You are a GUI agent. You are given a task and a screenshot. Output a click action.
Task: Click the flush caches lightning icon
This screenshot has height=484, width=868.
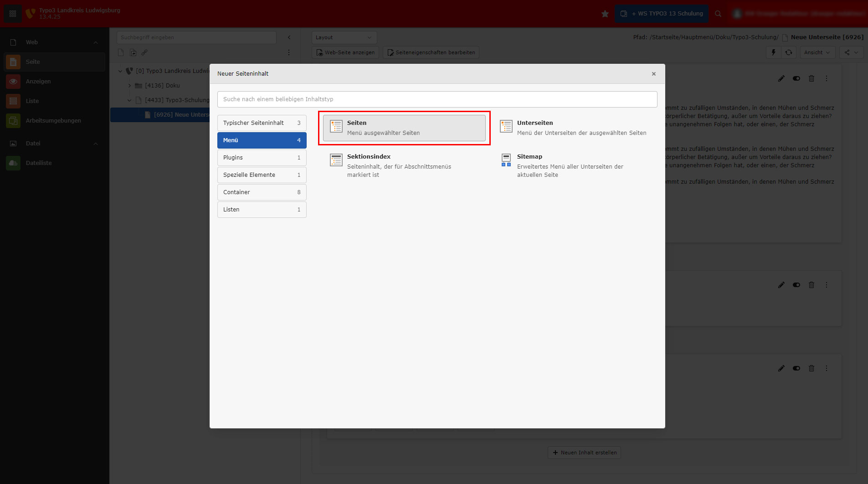[773, 52]
